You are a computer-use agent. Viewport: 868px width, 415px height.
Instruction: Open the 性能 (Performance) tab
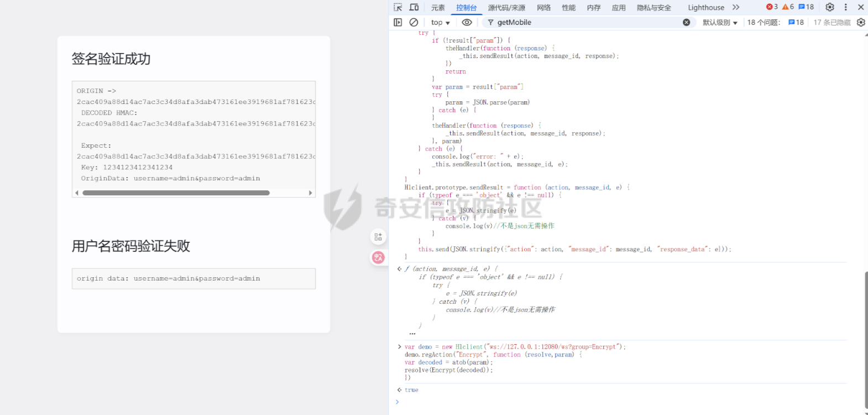point(569,7)
